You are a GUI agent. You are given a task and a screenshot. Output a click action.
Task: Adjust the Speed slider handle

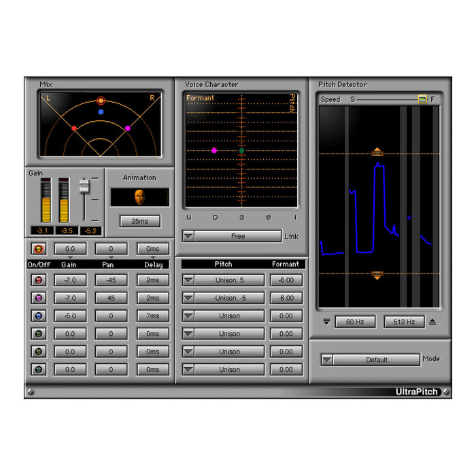(422, 99)
